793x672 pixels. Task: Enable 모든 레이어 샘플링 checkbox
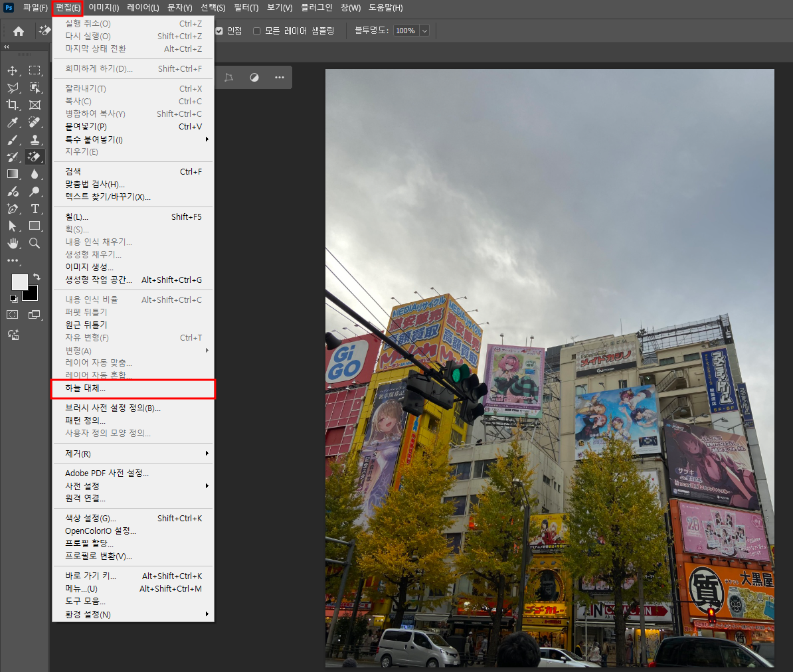257,31
